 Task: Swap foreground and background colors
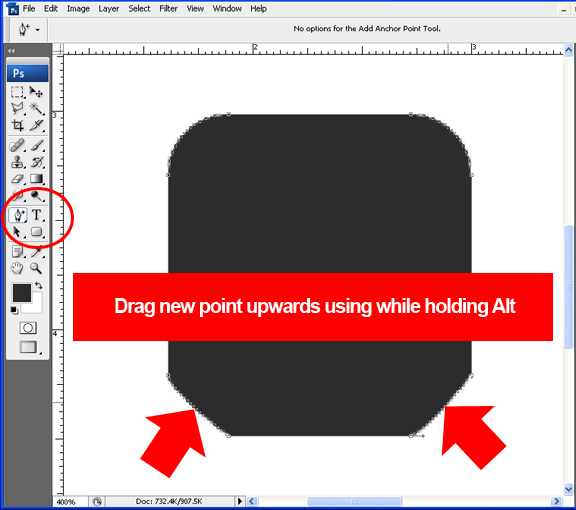click(39, 285)
